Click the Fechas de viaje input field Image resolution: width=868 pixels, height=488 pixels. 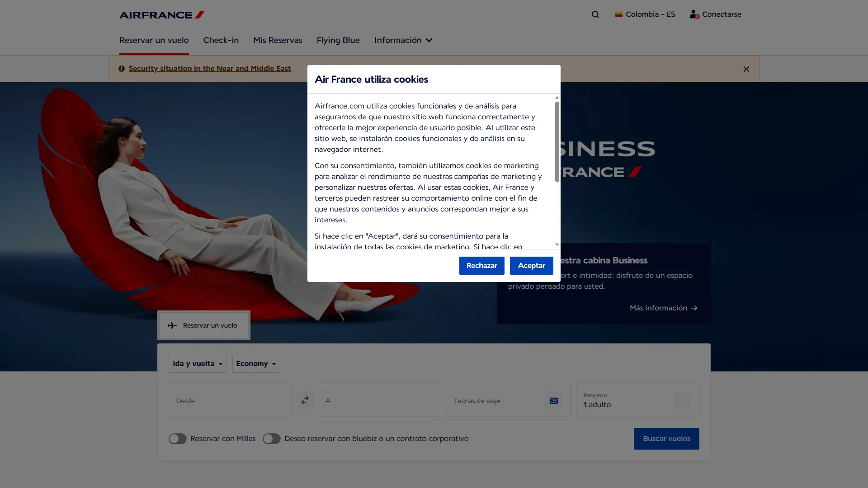tap(509, 400)
